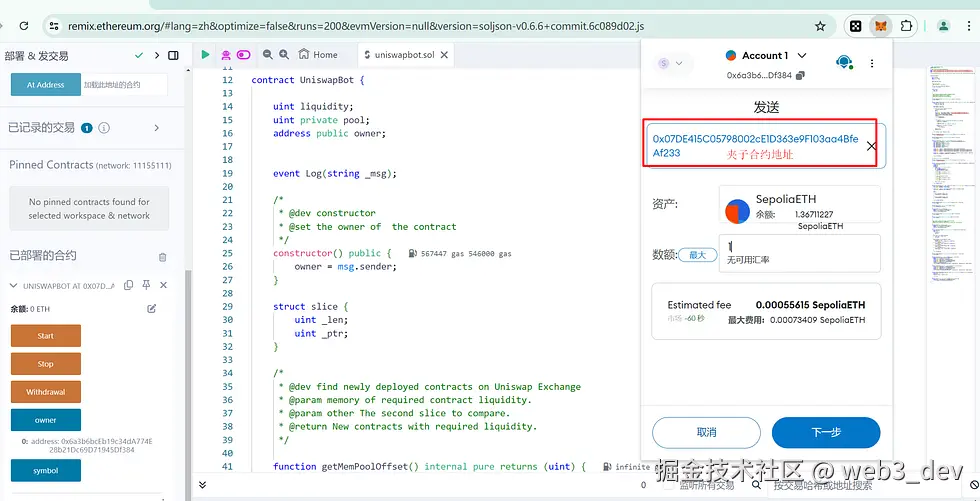
Task: Collapse the UNISWAPBOT deployed contract
Action: click(14, 285)
